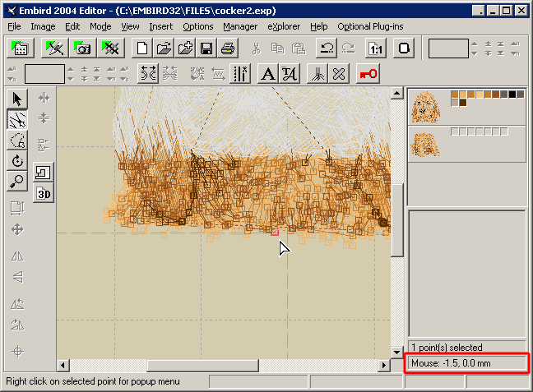Screen dimensions: 533x392
Task: Print the design
Action: 228,48
